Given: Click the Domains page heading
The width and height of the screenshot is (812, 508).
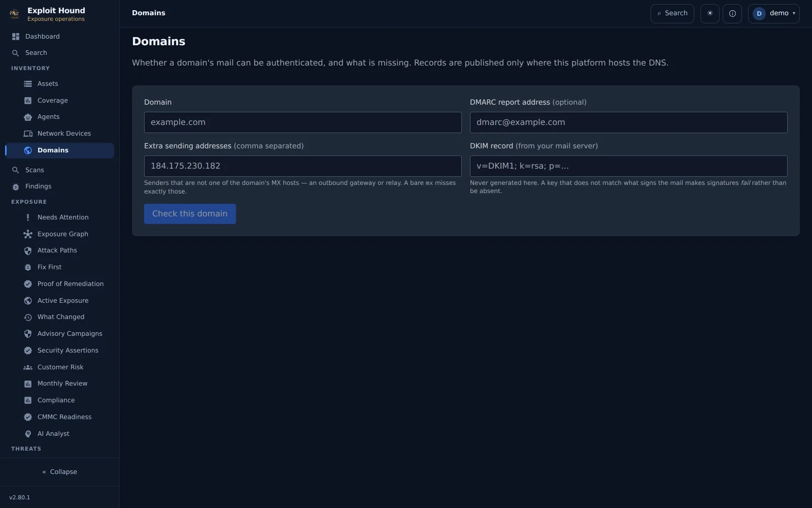Looking at the screenshot, I should point(159,42).
